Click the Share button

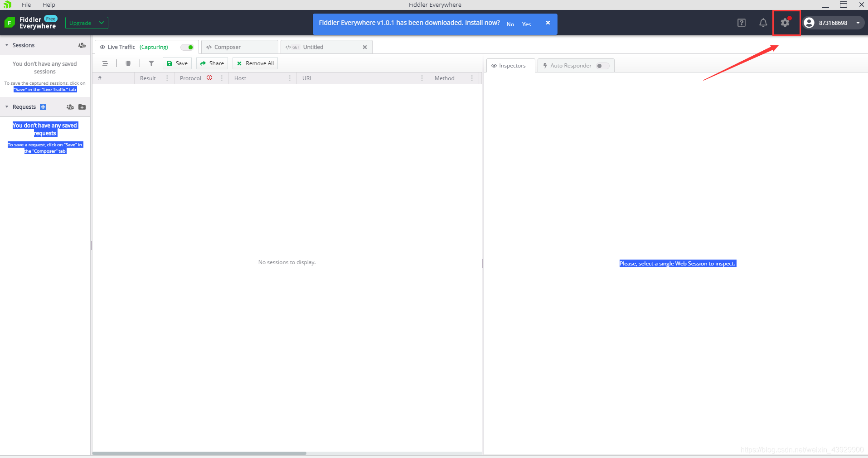pyautogui.click(x=212, y=63)
